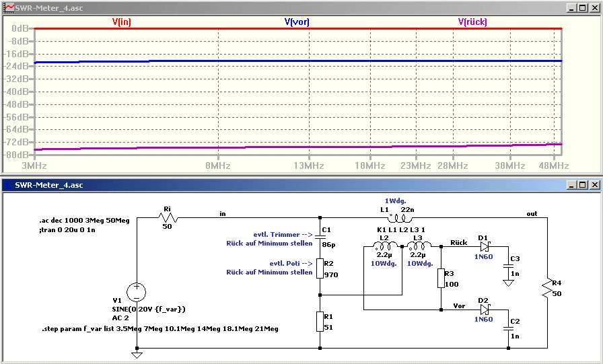
Task: Select the R3 100 resistor symbol
Action: coord(441,279)
